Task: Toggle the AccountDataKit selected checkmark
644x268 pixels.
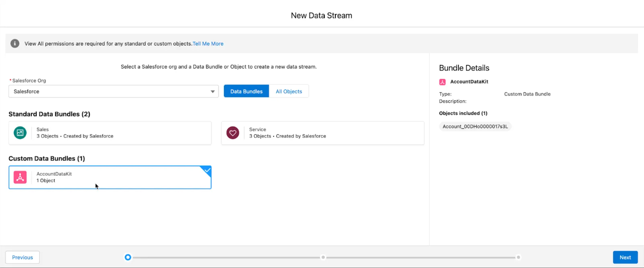Action: click(x=207, y=170)
